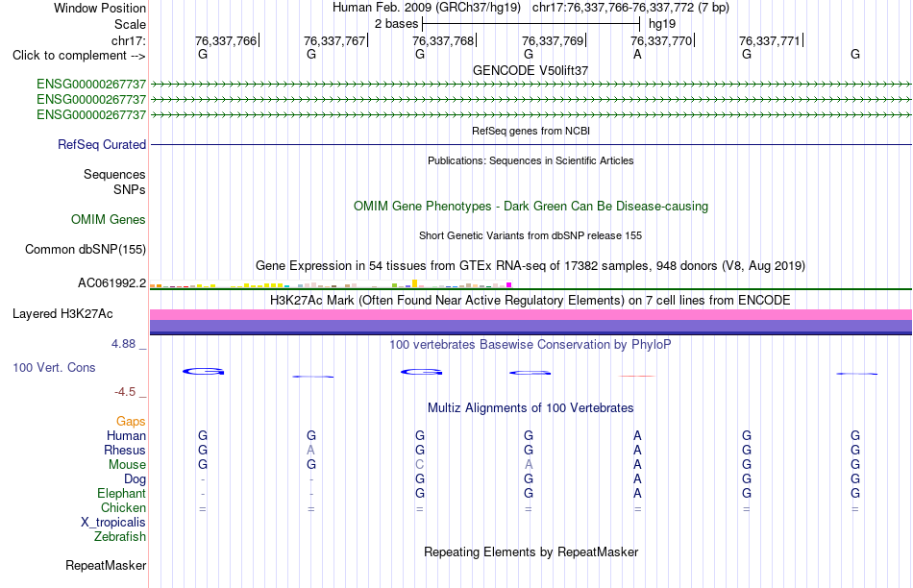Click the Zebrafish alignment row label
Image resolution: width=913 pixels, height=588 pixels.
pos(120,536)
